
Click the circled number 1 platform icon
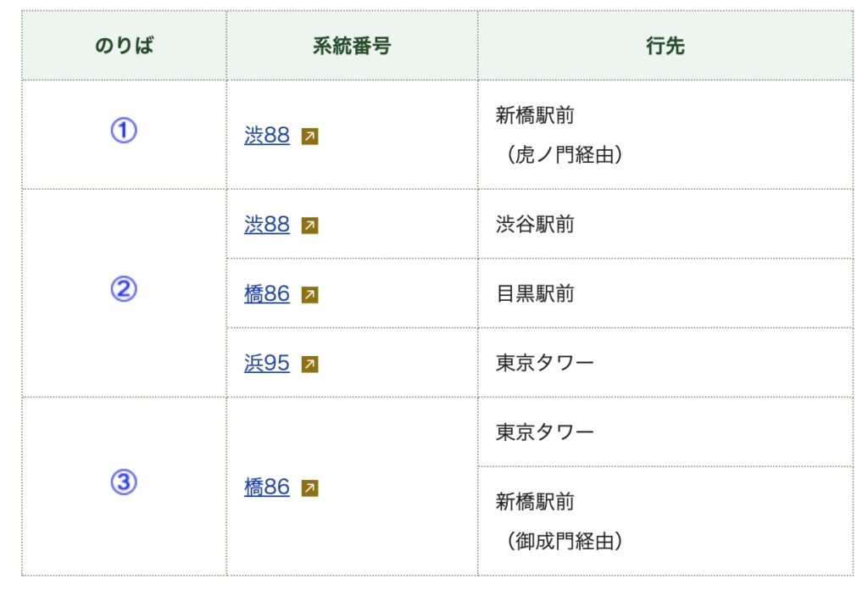click(x=124, y=131)
